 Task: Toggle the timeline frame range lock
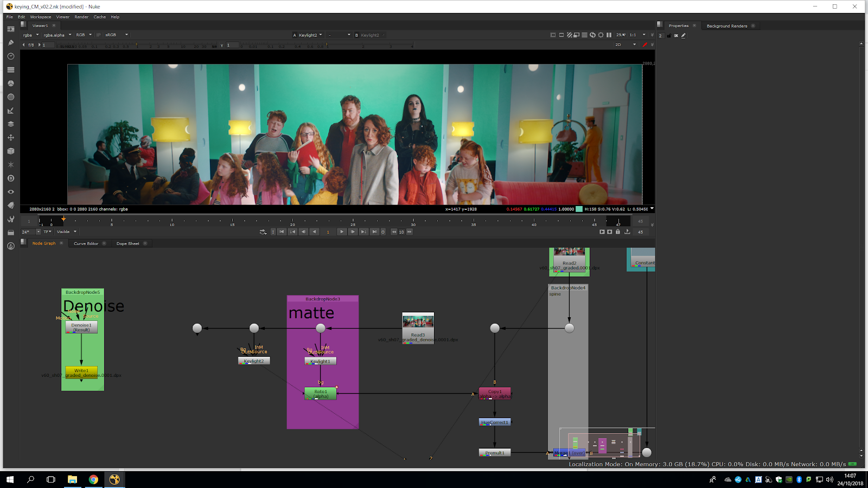coord(617,232)
